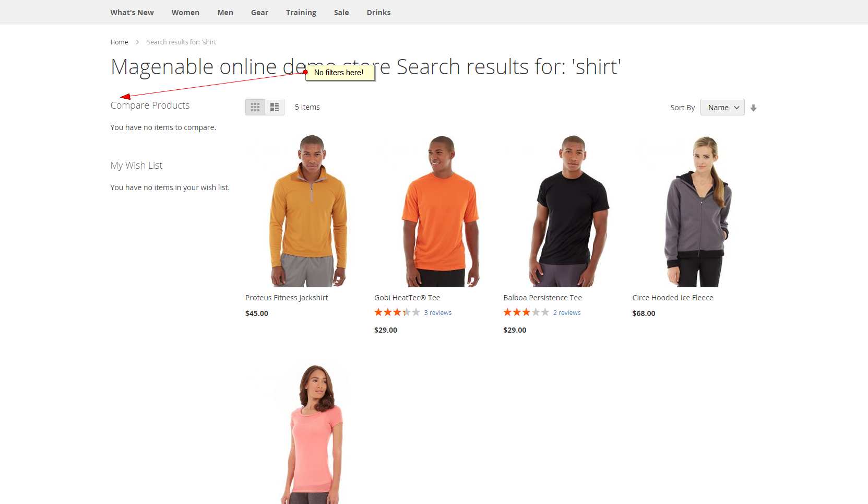Open the Sort By Name dropdown

722,107
